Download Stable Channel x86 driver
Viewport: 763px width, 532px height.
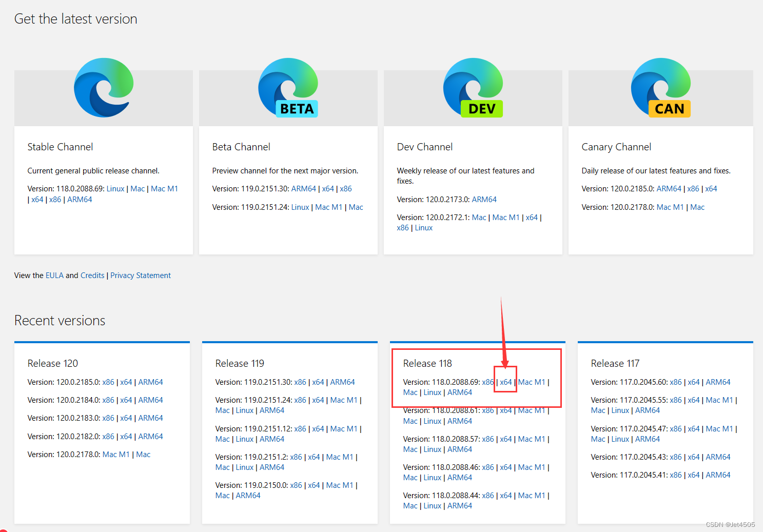point(55,200)
